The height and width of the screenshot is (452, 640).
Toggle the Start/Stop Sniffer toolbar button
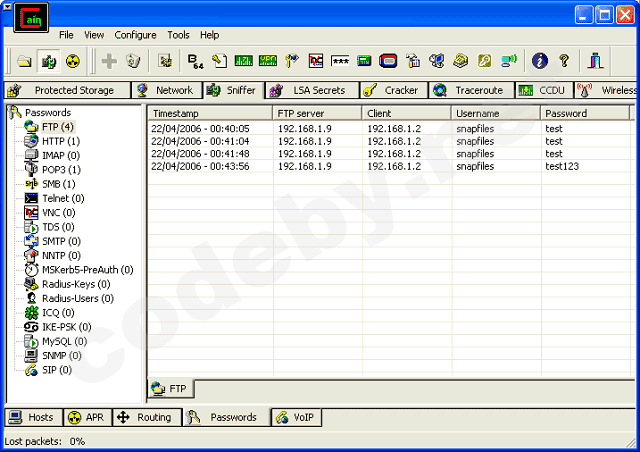point(48,61)
